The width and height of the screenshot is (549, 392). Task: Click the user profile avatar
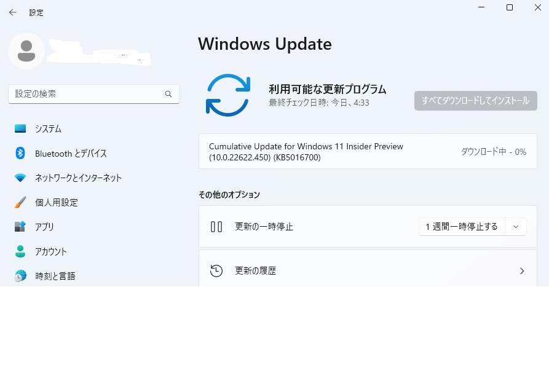[26, 51]
